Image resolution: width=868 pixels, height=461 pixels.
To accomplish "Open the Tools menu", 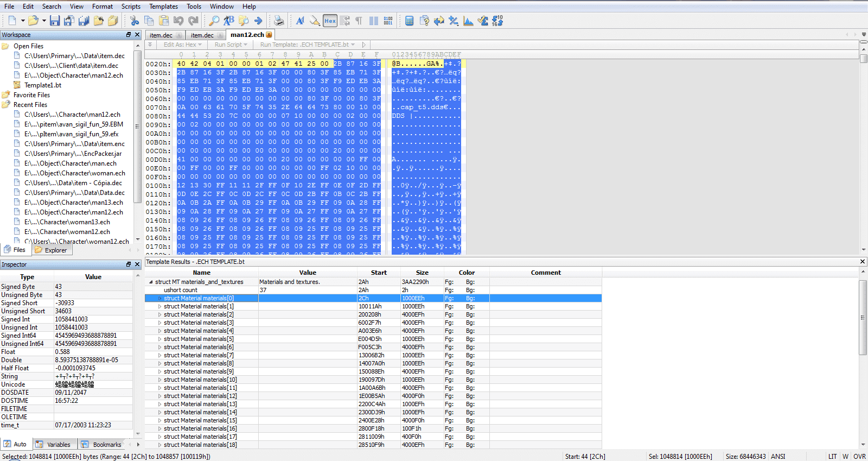I will click(194, 7).
